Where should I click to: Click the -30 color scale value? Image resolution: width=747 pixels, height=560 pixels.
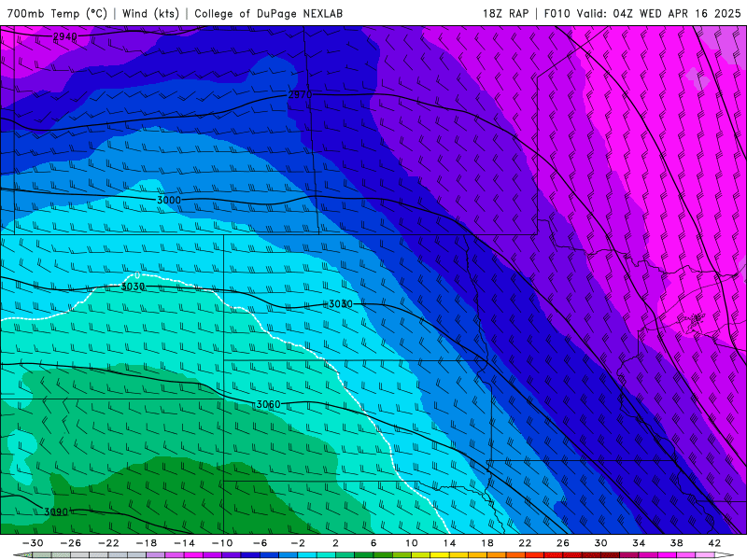click(x=33, y=543)
